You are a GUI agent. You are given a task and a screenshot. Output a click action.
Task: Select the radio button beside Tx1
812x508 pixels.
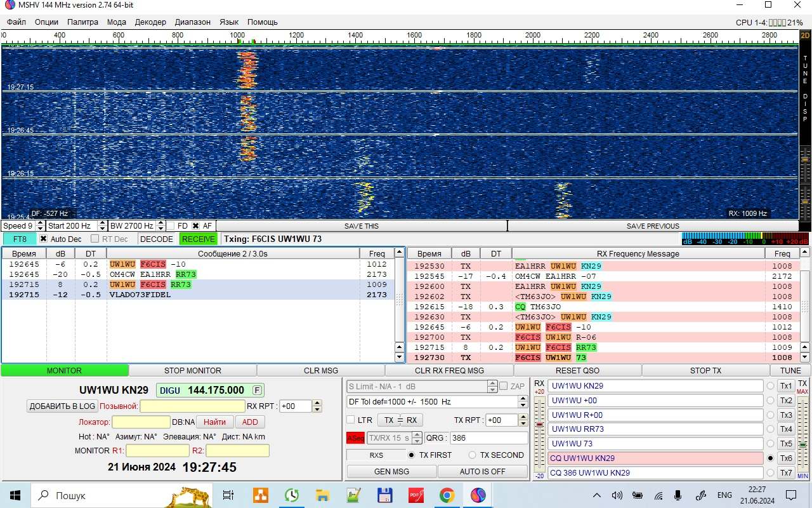point(771,385)
